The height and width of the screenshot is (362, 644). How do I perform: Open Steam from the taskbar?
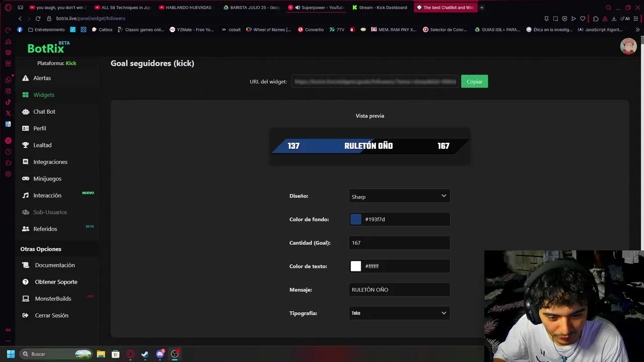(145, 354)
